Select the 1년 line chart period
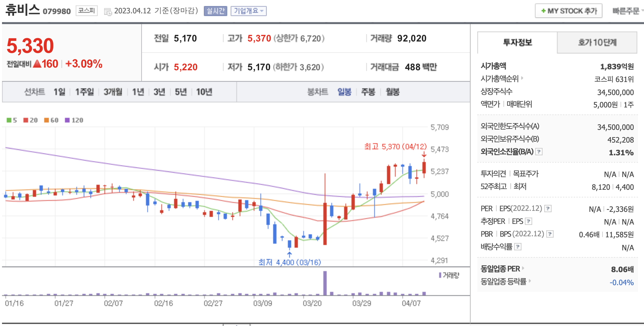Viewport: 644px width, 326px height. (x=138, y=92)
